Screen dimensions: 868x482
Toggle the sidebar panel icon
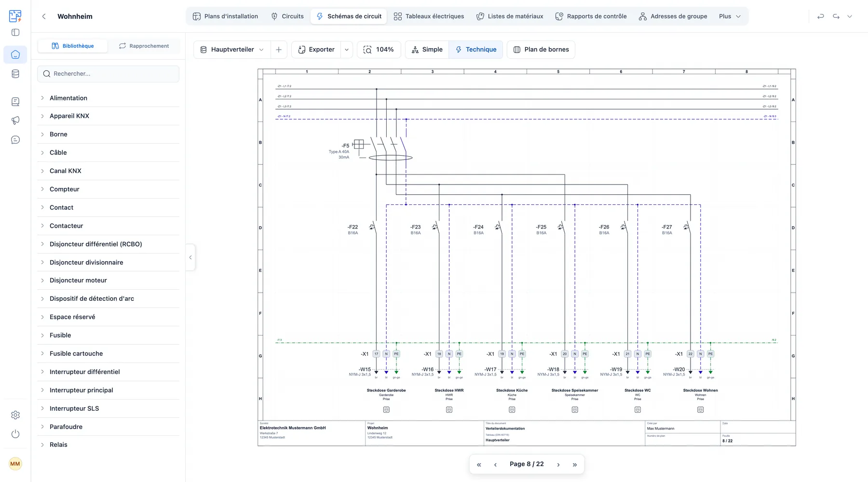[15, 33]
